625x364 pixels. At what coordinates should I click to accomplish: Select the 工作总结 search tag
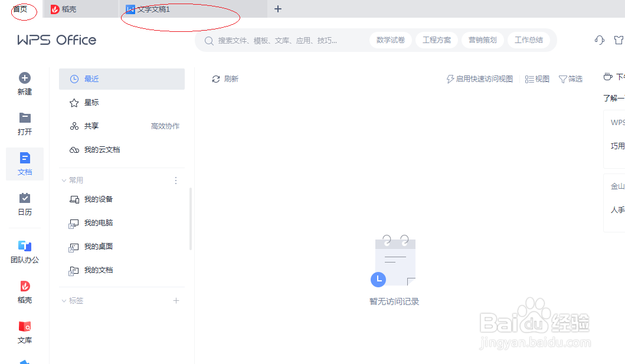click(x=529, y=40)
